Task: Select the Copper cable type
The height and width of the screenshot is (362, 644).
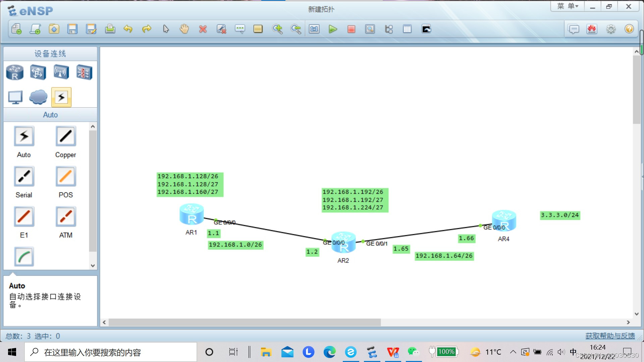Action: point(66,136)
